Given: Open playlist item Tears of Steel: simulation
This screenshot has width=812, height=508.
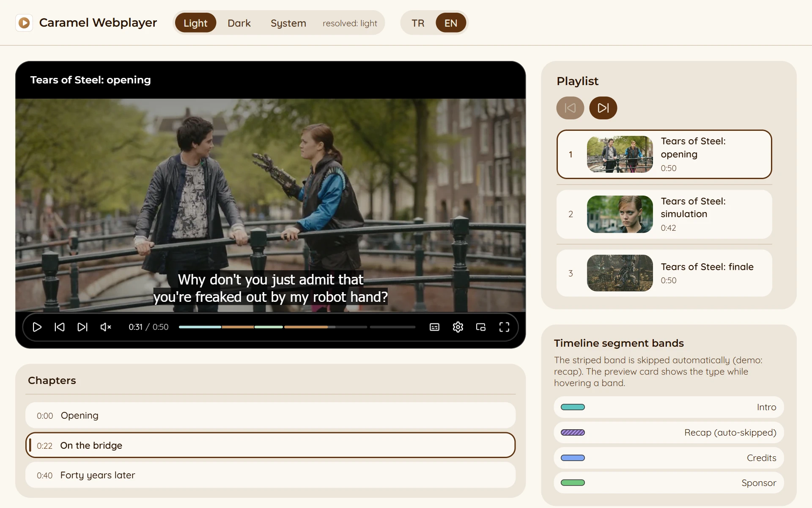Looking at the screenshot, I should point(664,214).
